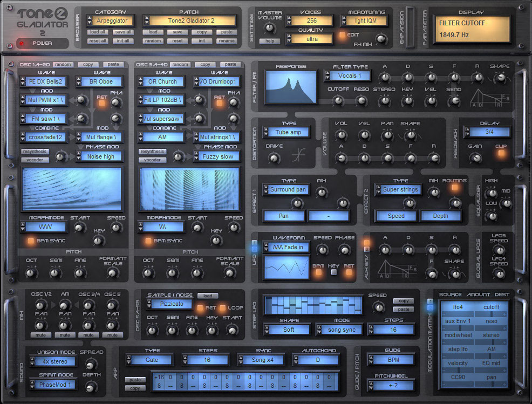
Task: Click resynthesis in the OSC 1A-2D section
Action: pyautogui.click(x=35, y=151)
